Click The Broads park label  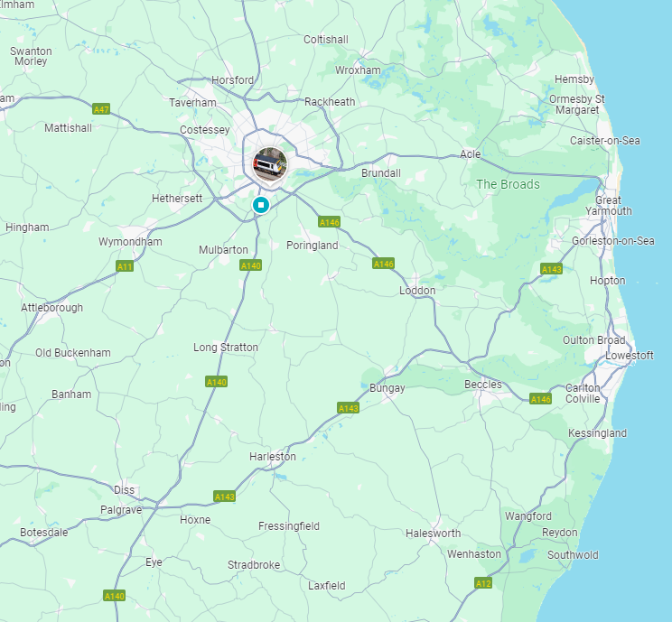508,184
